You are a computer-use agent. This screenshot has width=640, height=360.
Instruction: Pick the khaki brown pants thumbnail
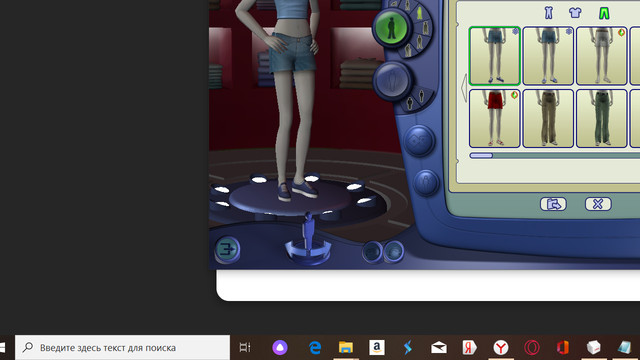tap(548, 118)
